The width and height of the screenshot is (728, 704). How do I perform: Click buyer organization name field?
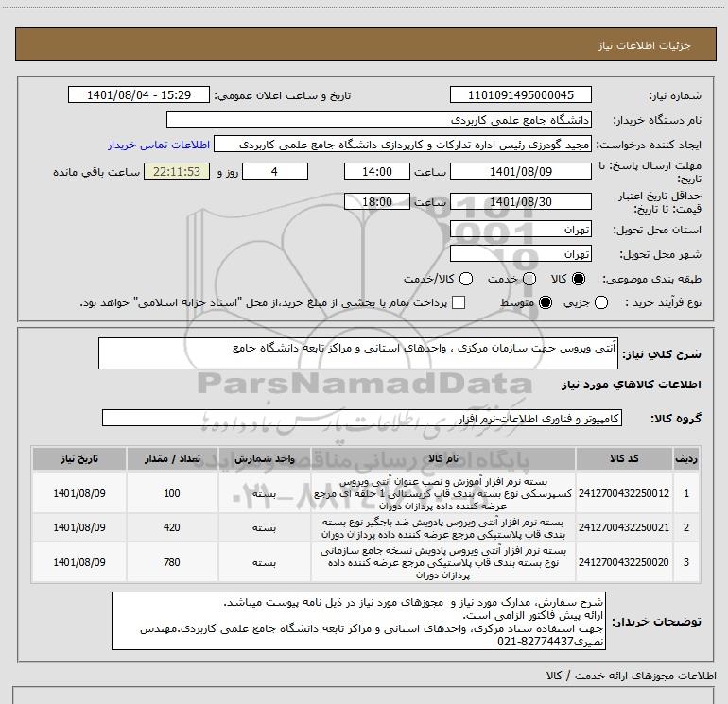pos(379,119)
